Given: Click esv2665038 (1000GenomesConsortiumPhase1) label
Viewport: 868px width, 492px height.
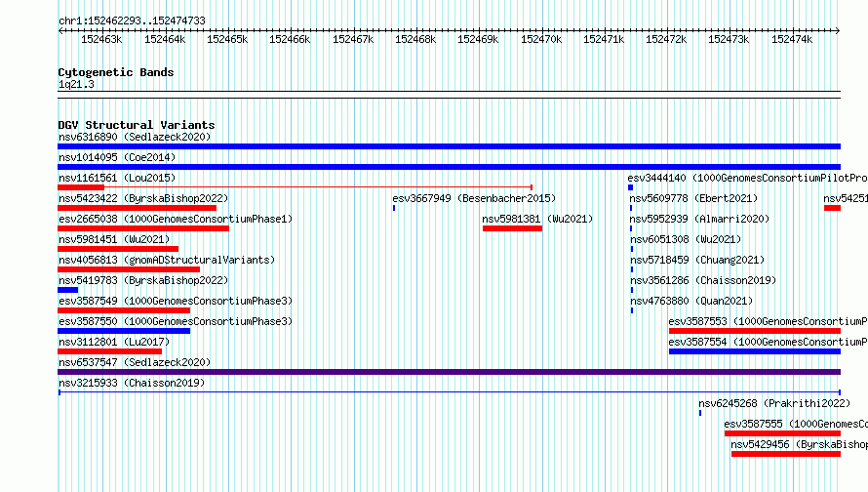Looking at the screenshot, I should point(176,219).
